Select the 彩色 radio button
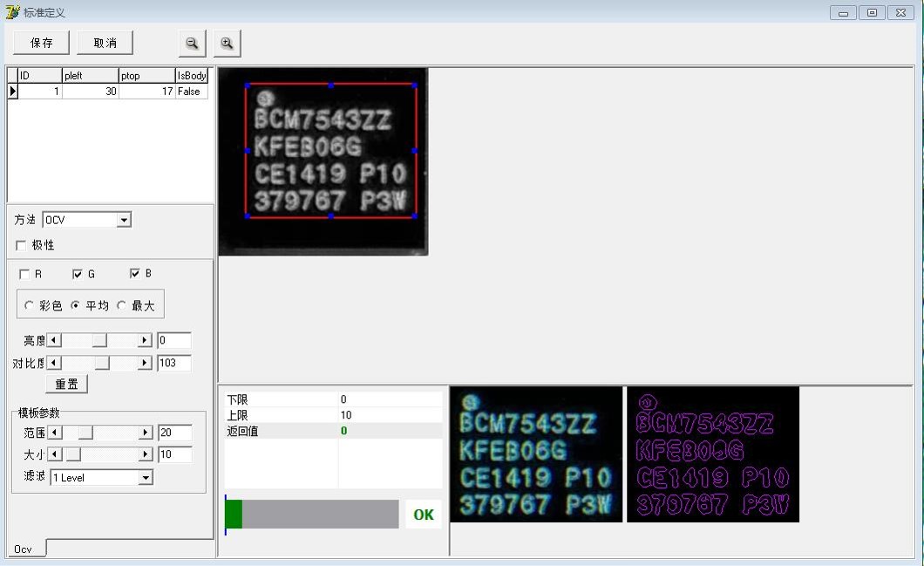The image size is (924, 566). [30, 305]
